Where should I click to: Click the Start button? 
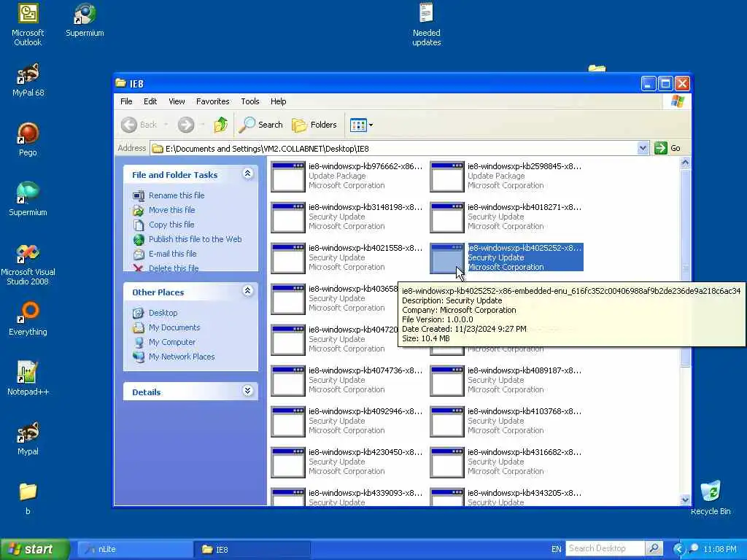(35, 549)
